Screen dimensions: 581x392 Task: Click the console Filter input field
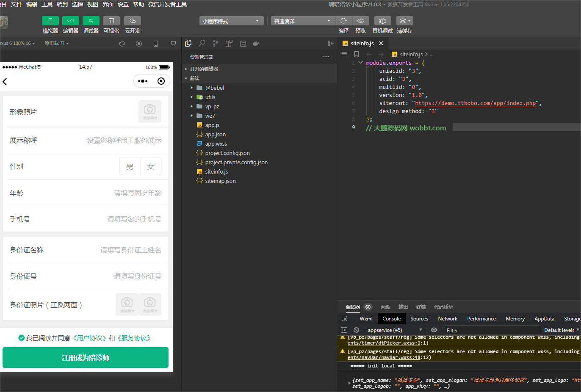tap(492, 330)
